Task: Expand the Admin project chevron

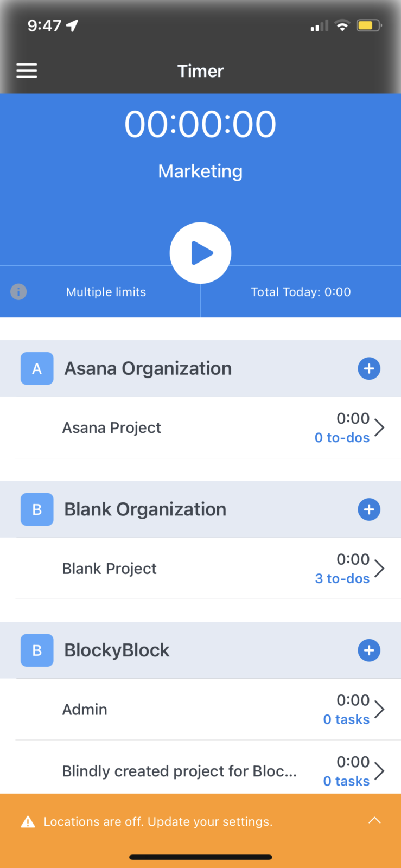Action: (380, 709)
